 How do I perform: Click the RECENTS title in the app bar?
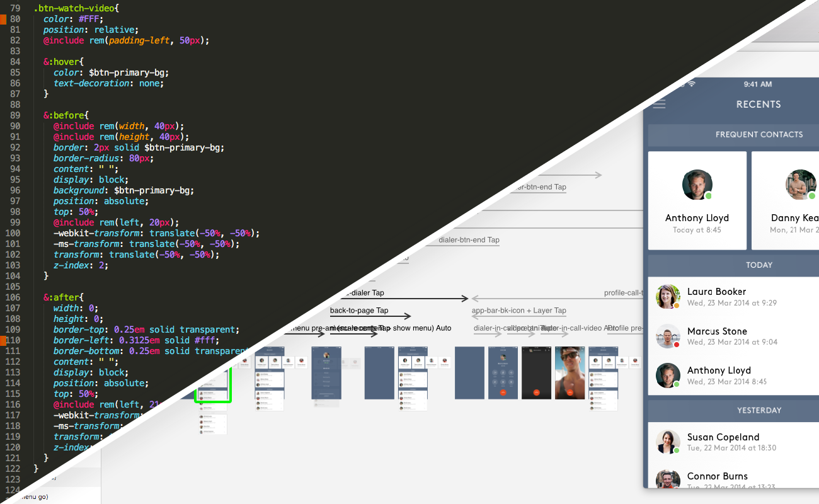click(759, 105)
